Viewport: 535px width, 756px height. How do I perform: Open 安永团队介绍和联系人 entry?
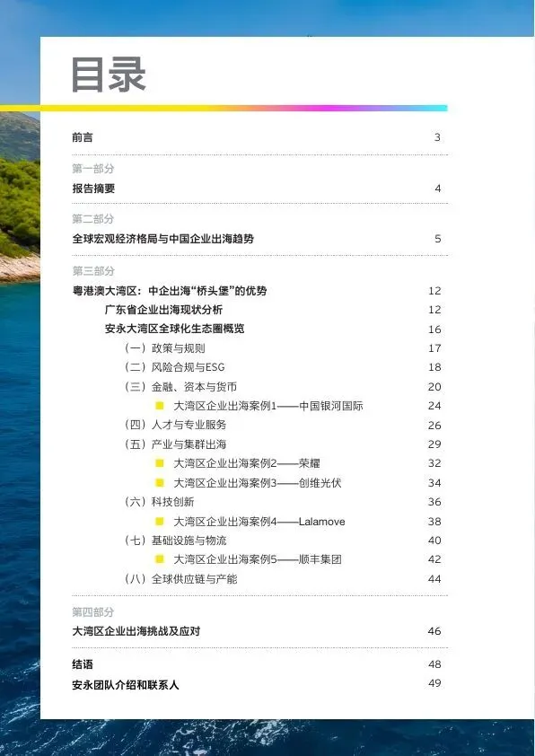pyautogui.click(x=126, y=685)
